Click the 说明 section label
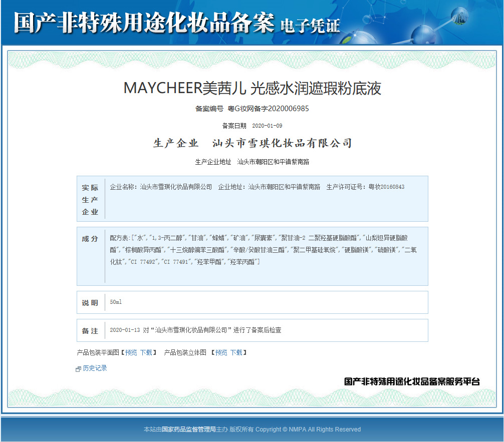 point(90,303)
